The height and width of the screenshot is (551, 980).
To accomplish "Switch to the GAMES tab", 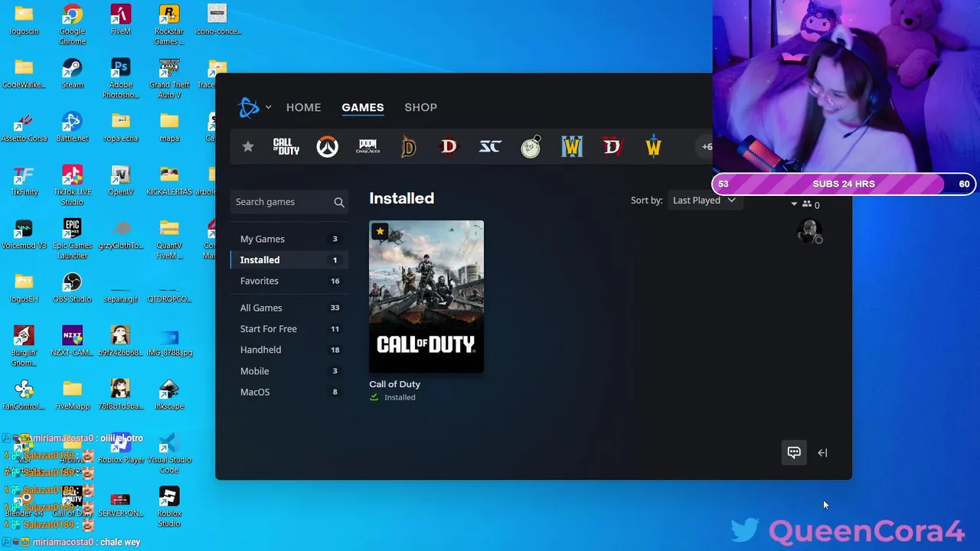I will point(363,108).
